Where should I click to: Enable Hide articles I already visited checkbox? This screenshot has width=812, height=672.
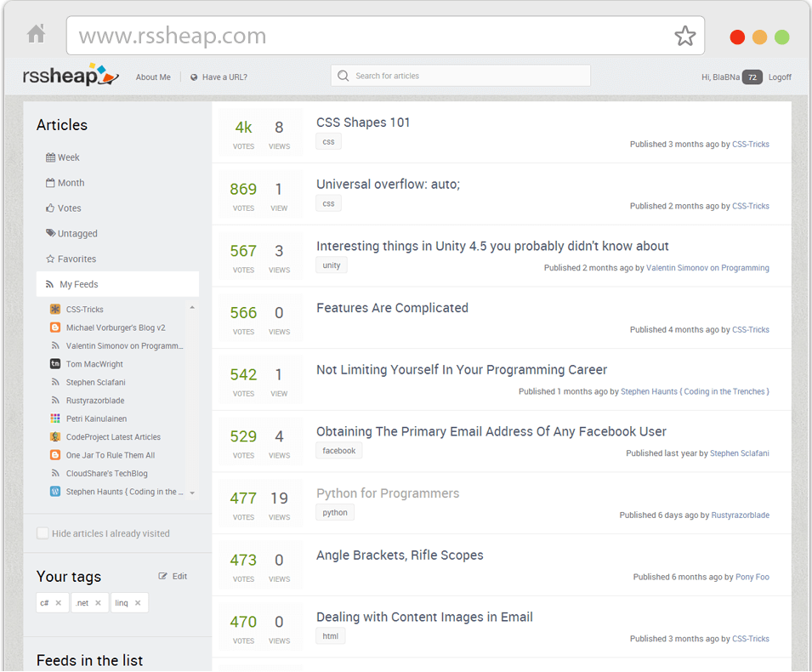(x=43, y=533)
